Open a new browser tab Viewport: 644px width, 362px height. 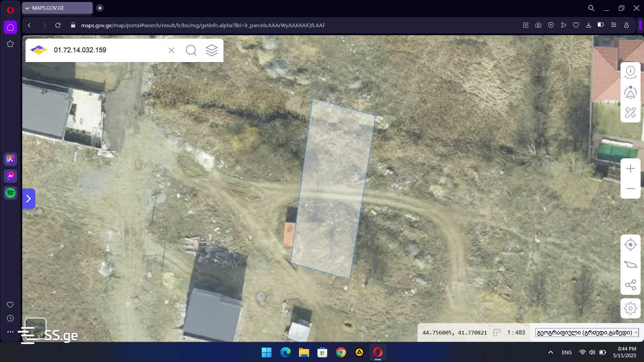tap(100, 8)
